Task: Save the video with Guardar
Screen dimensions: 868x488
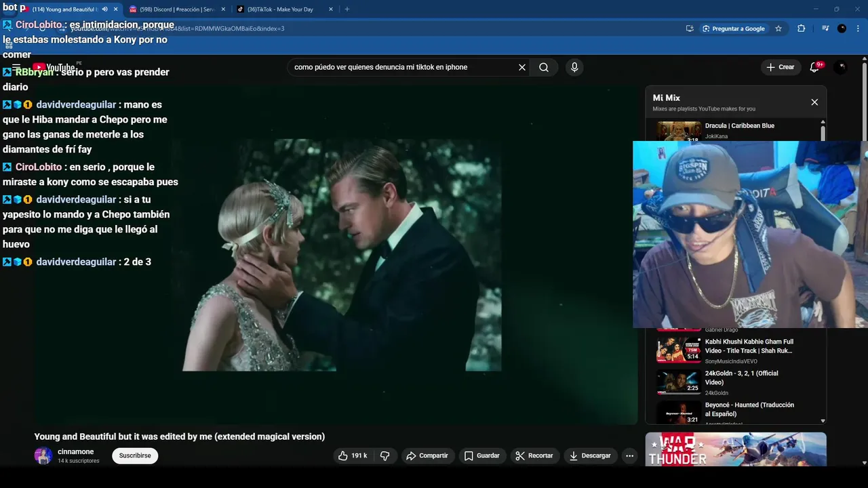Action: pos(482,455)
